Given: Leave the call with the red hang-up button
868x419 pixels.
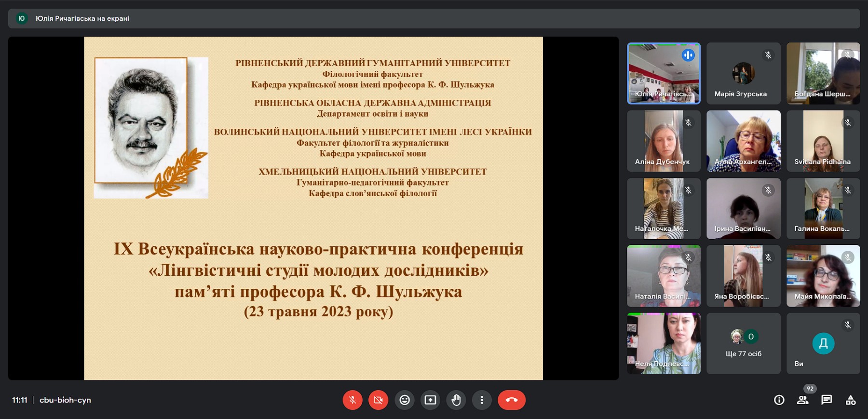Looking at the screenshot, I should (x=512, y=400).
